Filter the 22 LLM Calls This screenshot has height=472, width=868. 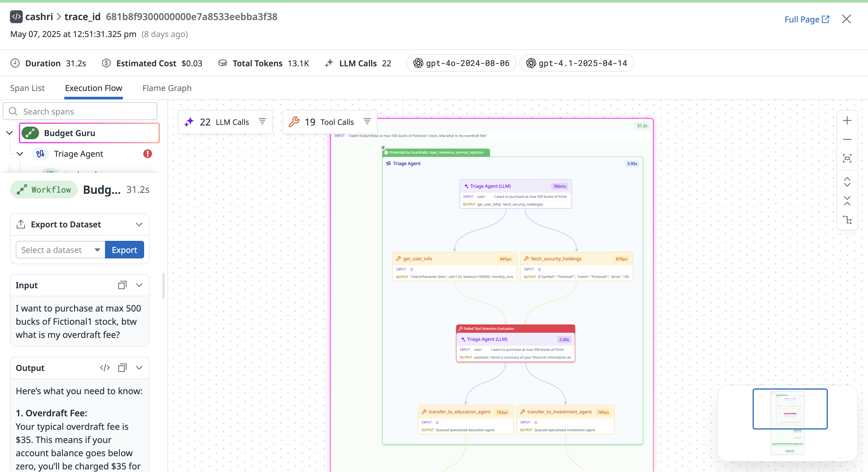coord(262,121)
